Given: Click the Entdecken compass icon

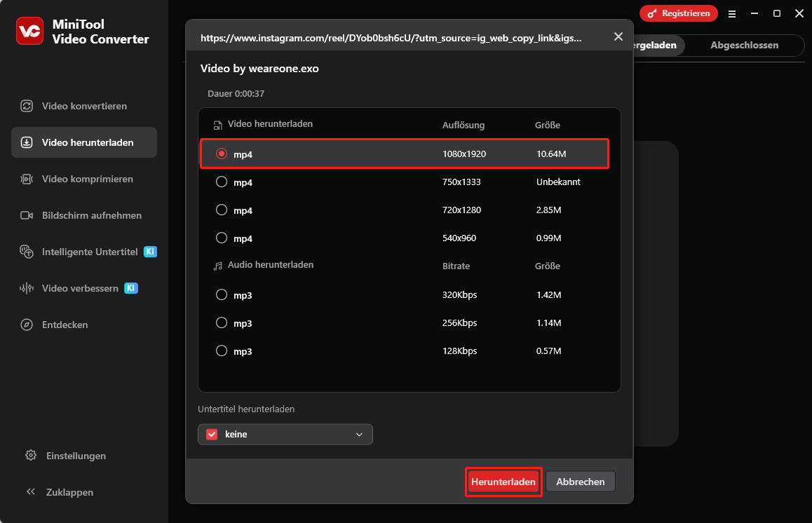Looking at the screenshot, I should point(27,325).
